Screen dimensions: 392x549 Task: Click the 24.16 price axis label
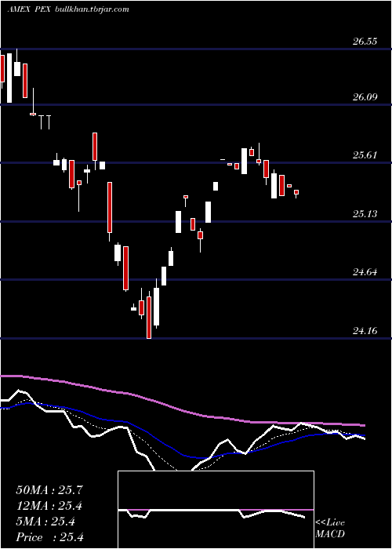pyautogui.click(x=365, y=330)
